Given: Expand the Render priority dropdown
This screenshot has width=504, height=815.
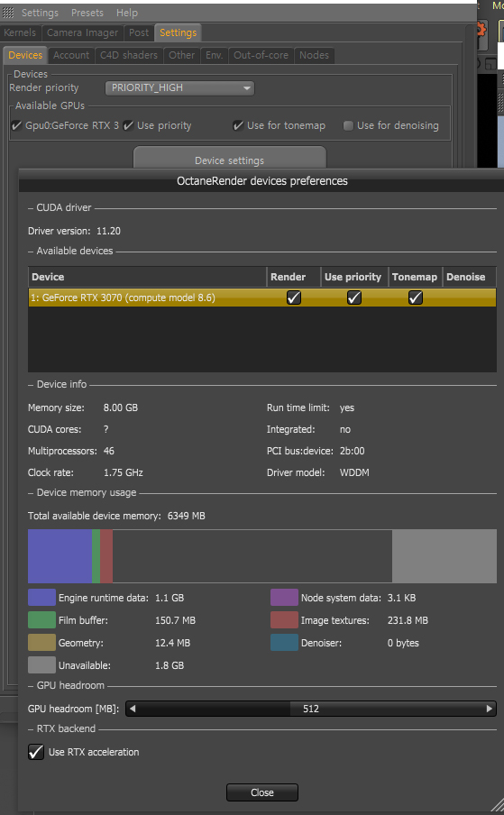Looking at the screenshot, I should point(179,87).
